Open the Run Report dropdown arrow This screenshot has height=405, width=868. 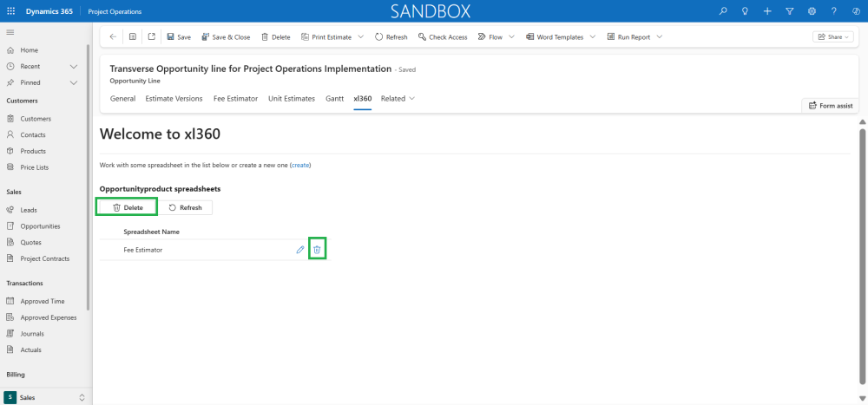click(660, 37)
